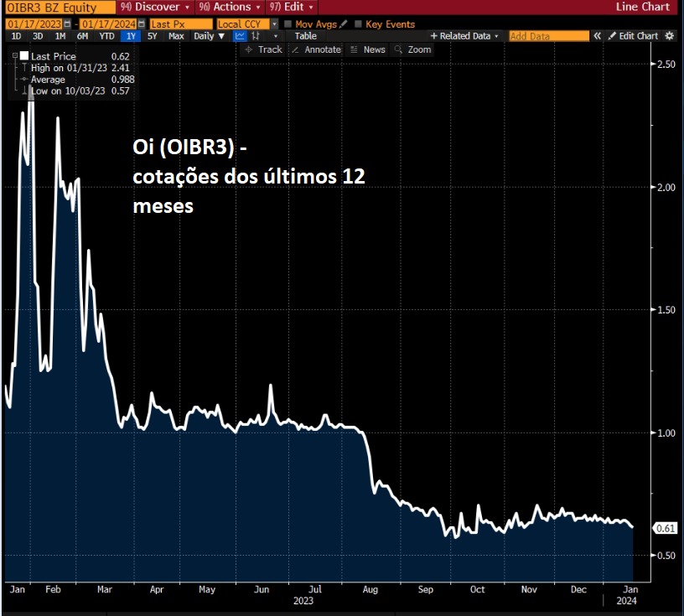684x616 pixels.
Task: Select the 1M time range
Action: pyautogui.click(x=60, y=36)
